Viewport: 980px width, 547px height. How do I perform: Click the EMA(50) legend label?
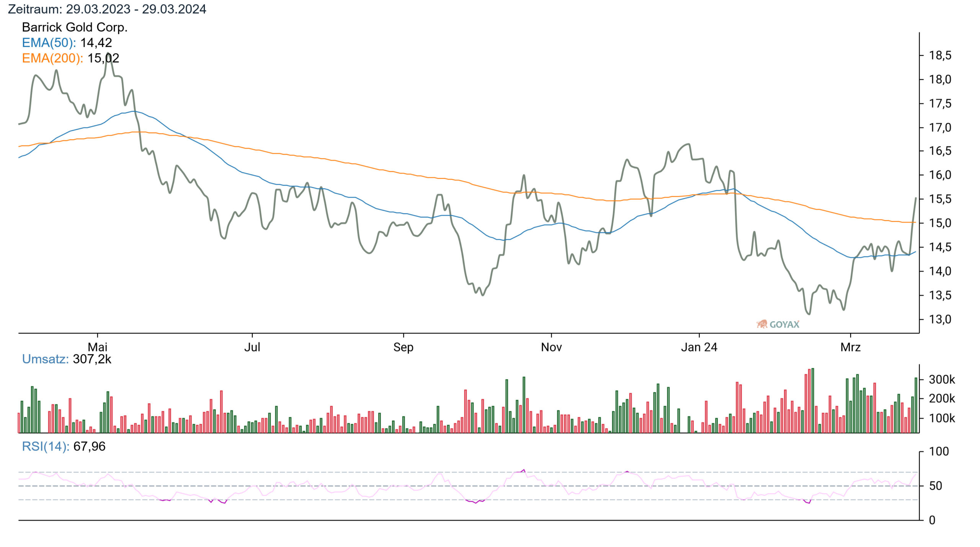[49, 42]
